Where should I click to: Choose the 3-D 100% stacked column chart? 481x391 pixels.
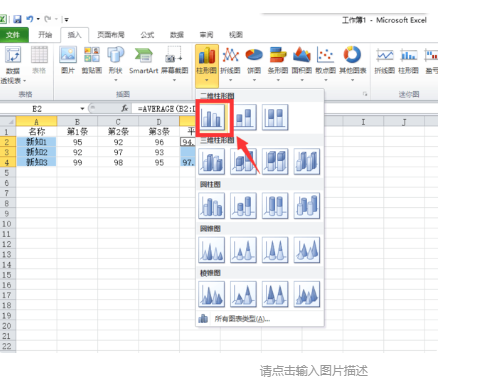pos(275,162)
